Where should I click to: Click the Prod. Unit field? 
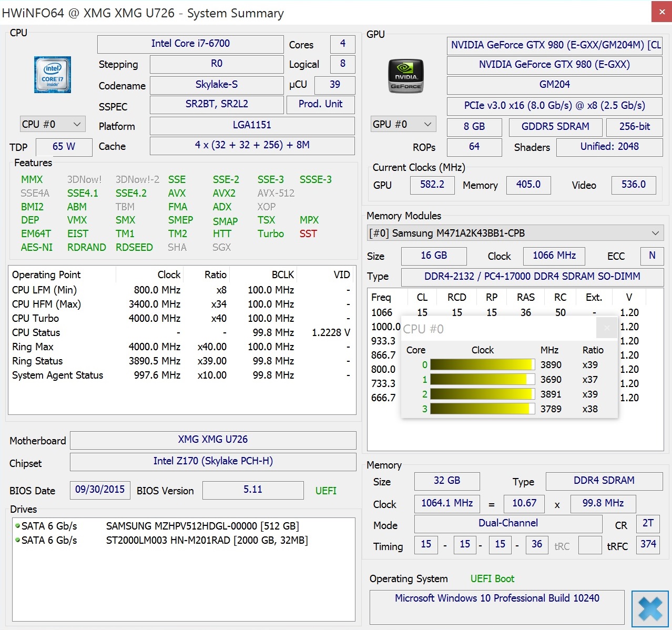pyautogui.click(x=321, y=104)
